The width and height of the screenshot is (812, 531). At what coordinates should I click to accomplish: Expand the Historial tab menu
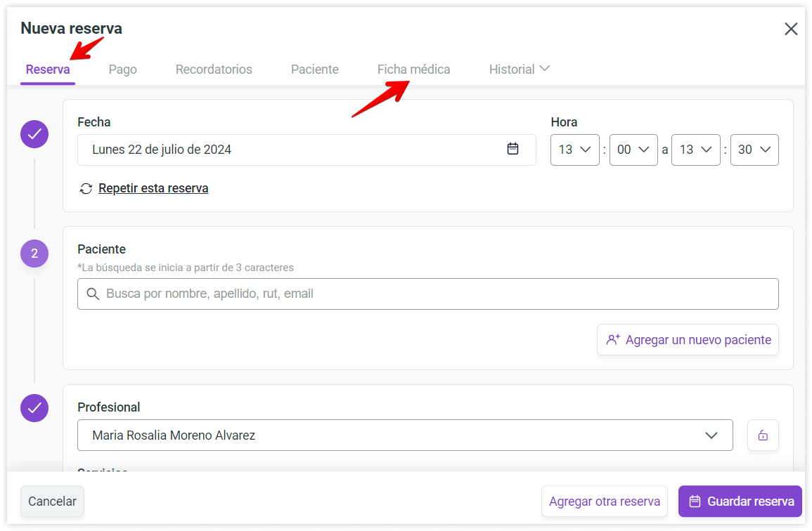click(520, 70)
